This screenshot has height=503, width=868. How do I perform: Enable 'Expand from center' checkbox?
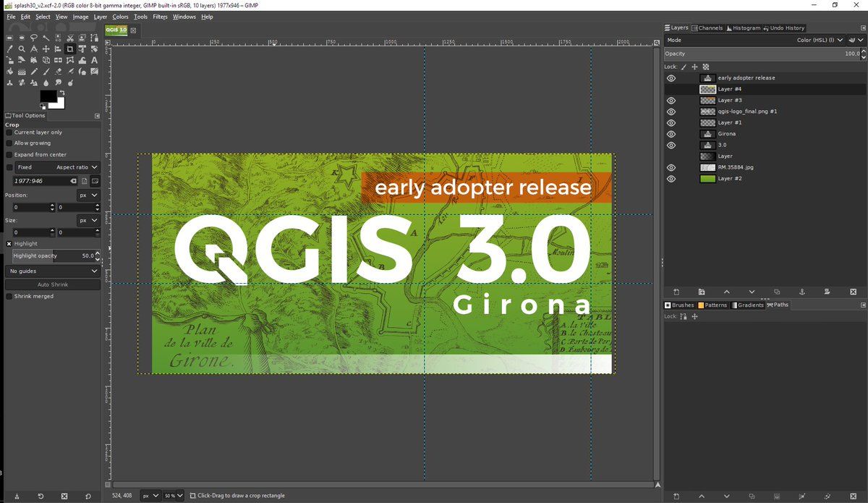(9, 155)
